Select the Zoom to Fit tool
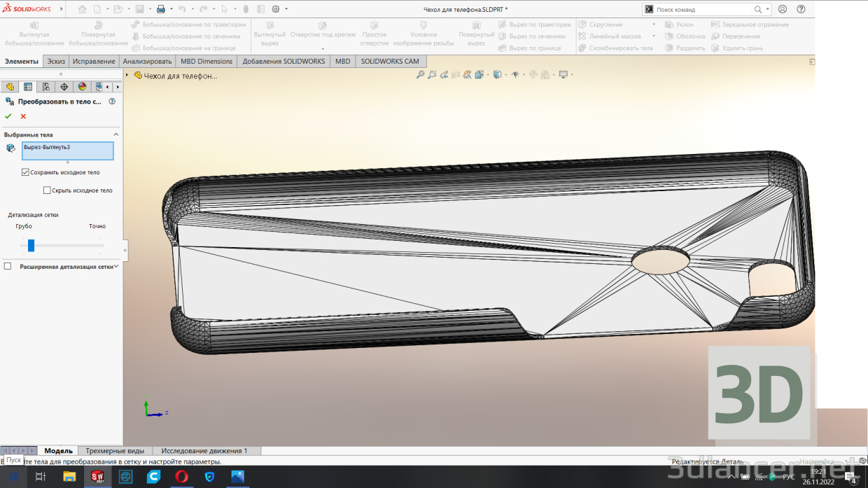 [421, 74]
